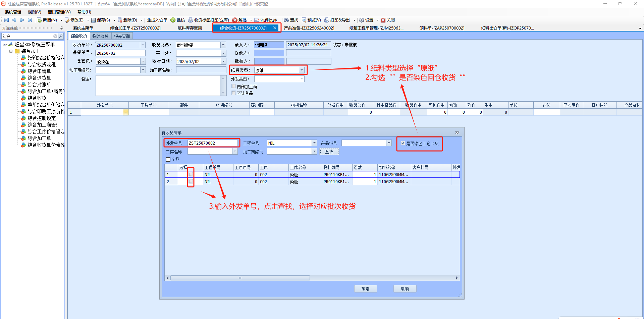Click the 删除(D) delete toolbar button
The image size is (644, 319).
[x=127, y=20]
